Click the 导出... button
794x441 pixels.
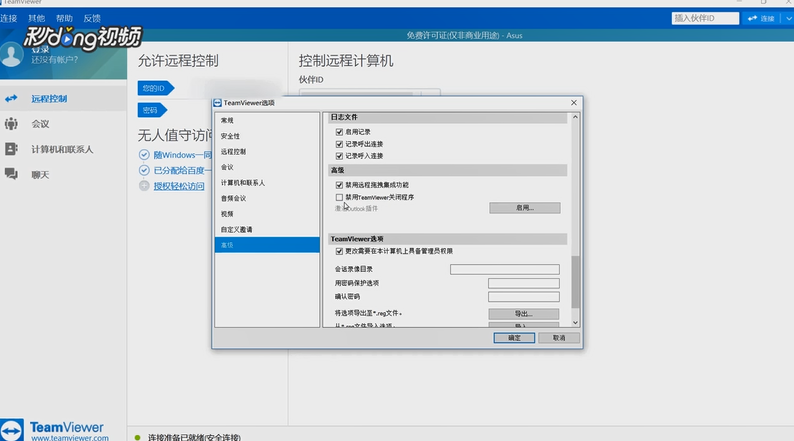[x=524, y=314]
